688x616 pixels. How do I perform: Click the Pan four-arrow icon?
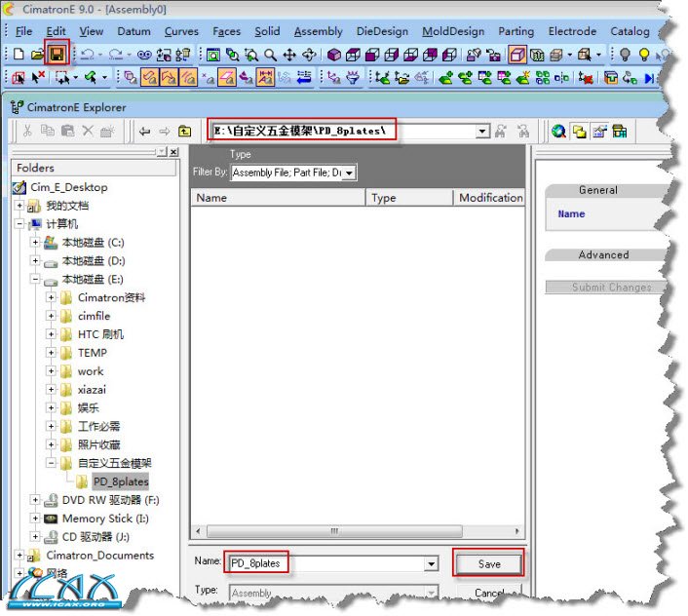[x=289, y=55]
